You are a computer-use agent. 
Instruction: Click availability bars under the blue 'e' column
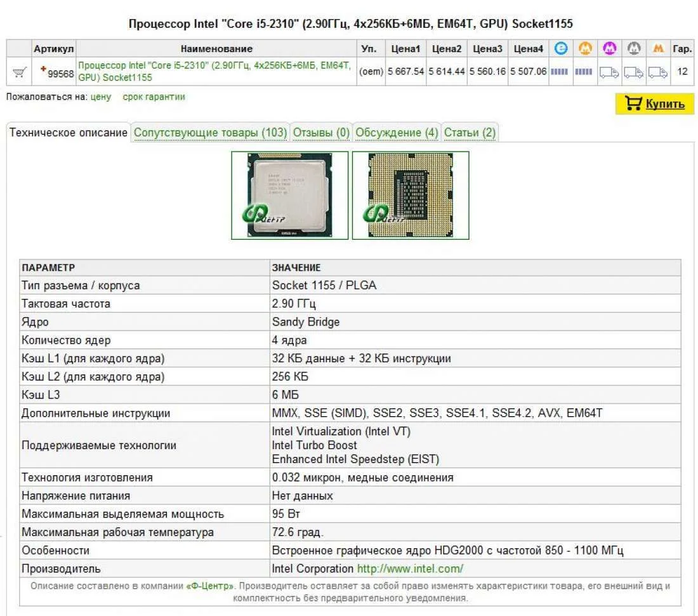point(560,72)
